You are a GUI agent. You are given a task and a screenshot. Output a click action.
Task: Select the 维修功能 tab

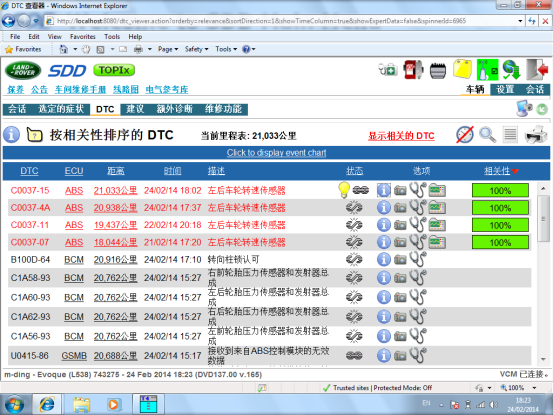[x=224, y=109]
